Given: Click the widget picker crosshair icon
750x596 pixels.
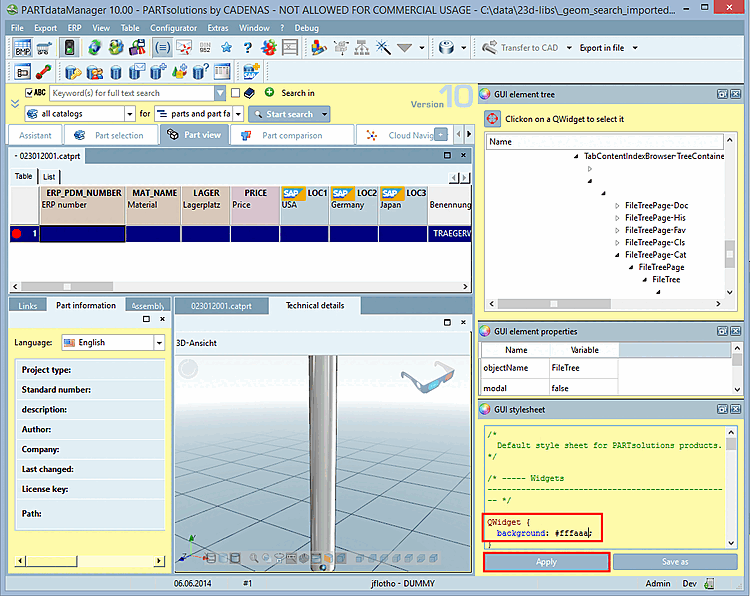Looking at the screenshot, I should click(492, 119).
